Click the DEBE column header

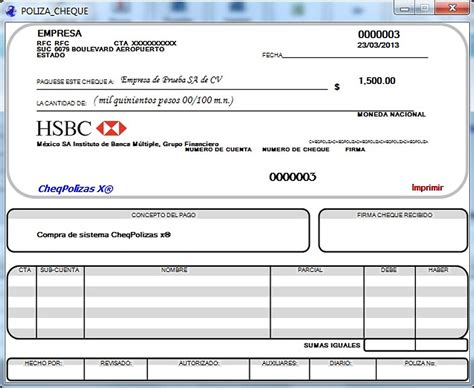(x=389, y=270)
